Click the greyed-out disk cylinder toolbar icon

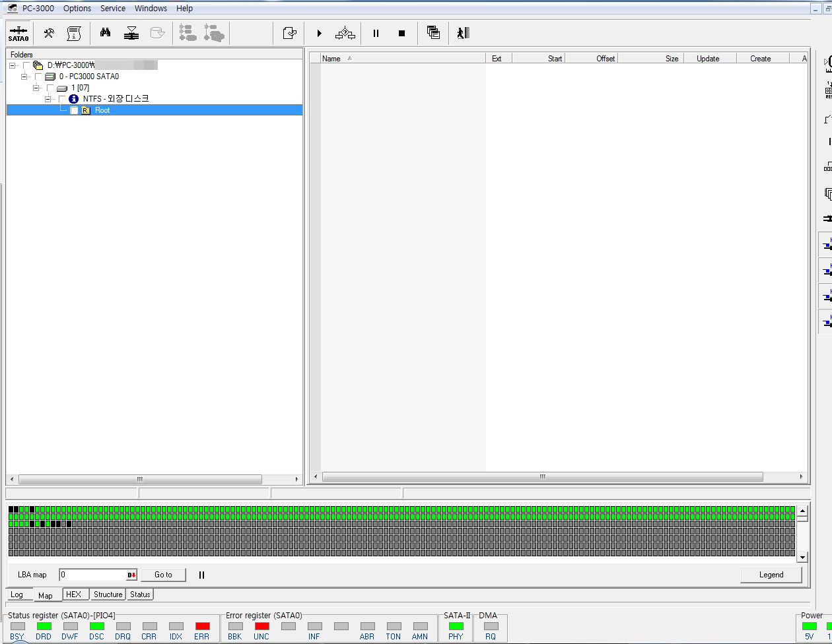coord(157,33)
